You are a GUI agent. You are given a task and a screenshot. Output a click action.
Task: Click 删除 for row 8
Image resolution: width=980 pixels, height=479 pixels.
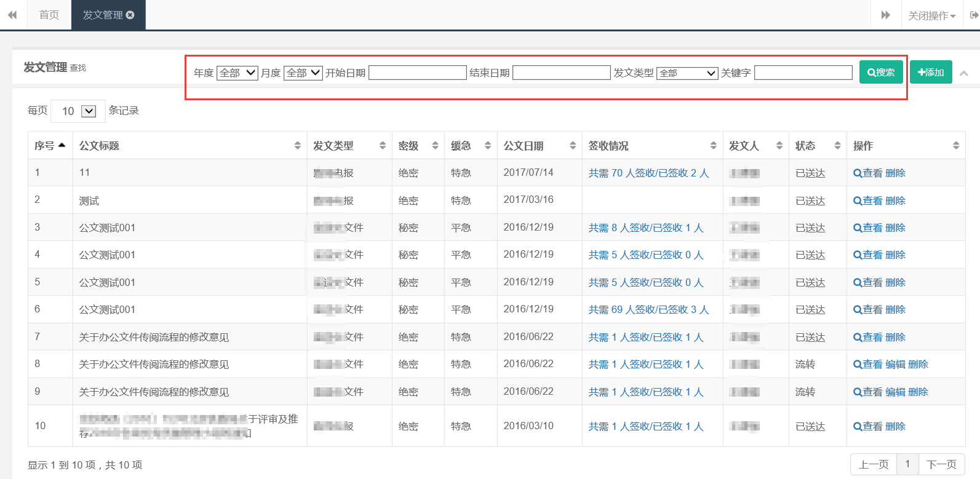[x=918, y=364]
